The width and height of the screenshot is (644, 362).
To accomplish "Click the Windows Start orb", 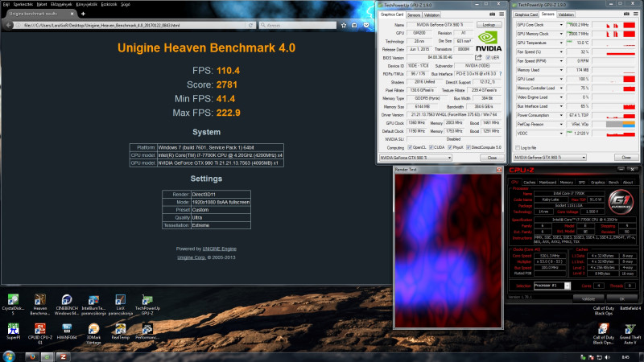I will click(x=9, y=356).
